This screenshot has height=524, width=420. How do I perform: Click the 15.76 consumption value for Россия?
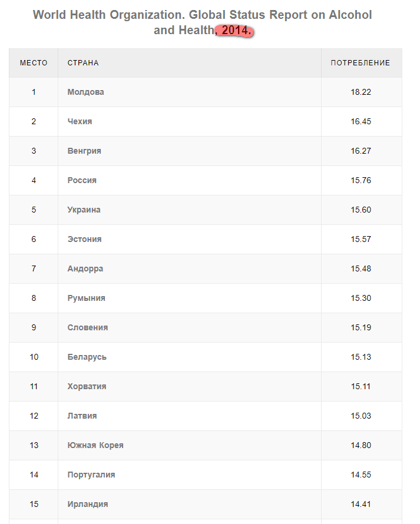click(361, 181)
